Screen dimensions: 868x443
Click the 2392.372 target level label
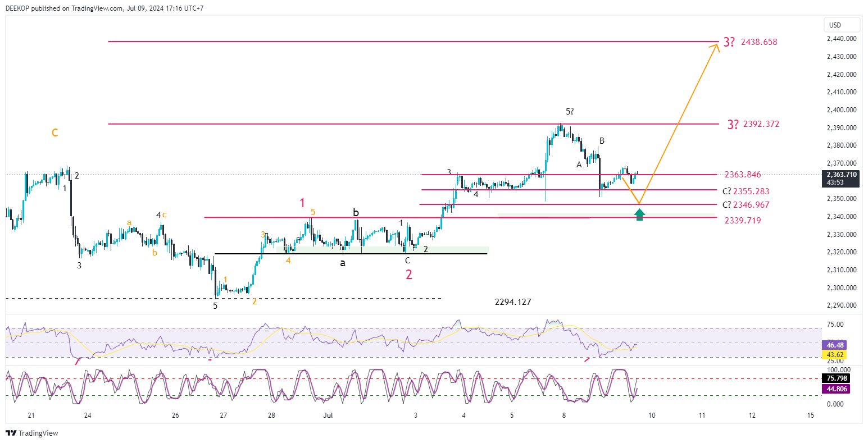(x=761, y=124)
